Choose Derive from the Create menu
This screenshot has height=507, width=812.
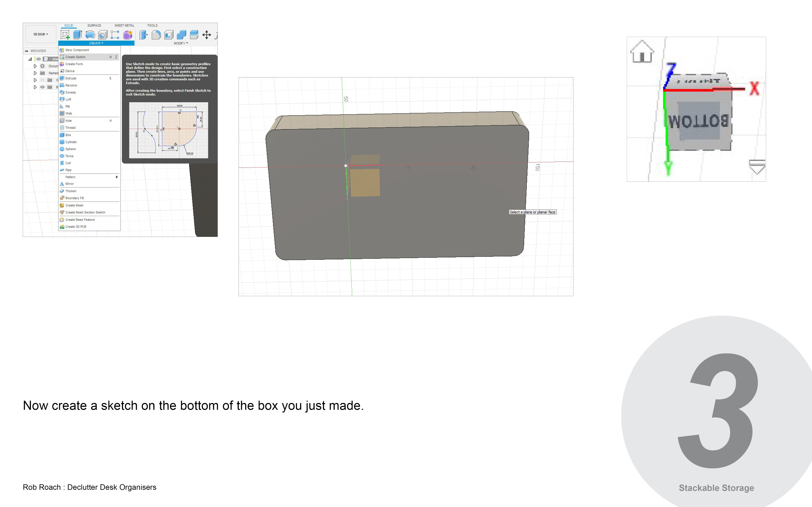tap(89, 71)
